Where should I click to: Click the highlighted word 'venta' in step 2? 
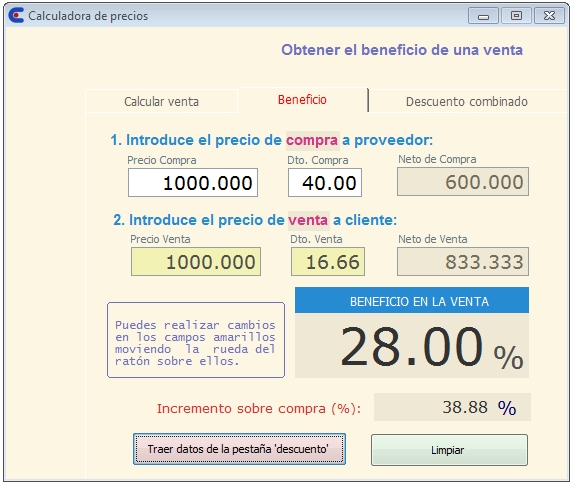[x=308, y=220]
